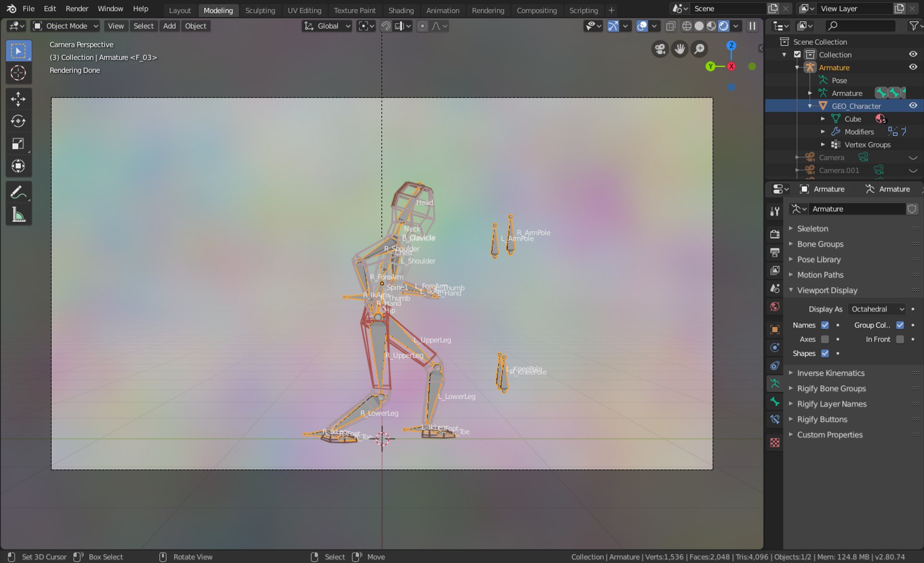924x563 pixels.
Task: Switch viewport to solid shading
Action: click(699, 26)
